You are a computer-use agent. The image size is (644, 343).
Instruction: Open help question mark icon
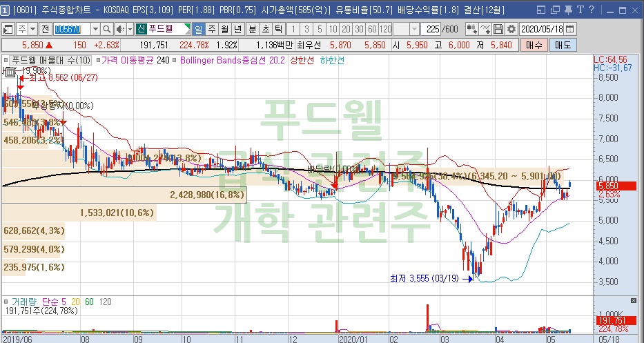pos(592,10)
